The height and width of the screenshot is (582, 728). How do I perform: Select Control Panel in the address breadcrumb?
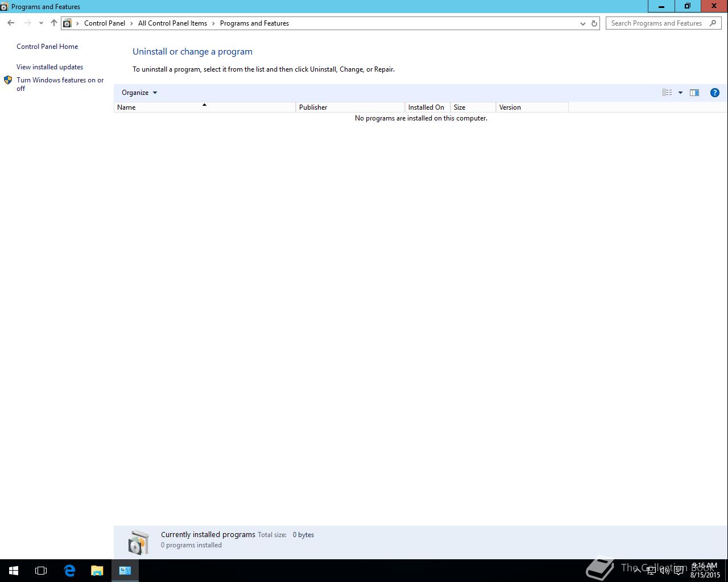click(x=105, y=23)
